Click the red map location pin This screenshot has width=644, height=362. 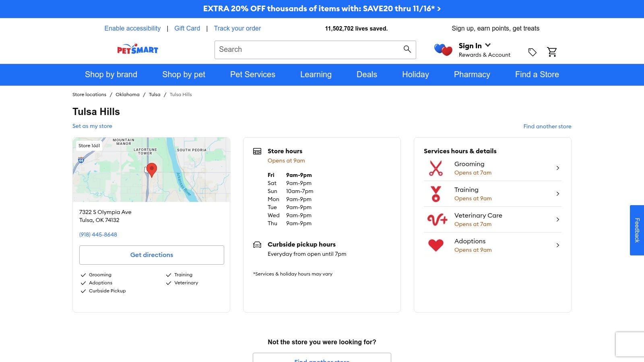point(152,169)
